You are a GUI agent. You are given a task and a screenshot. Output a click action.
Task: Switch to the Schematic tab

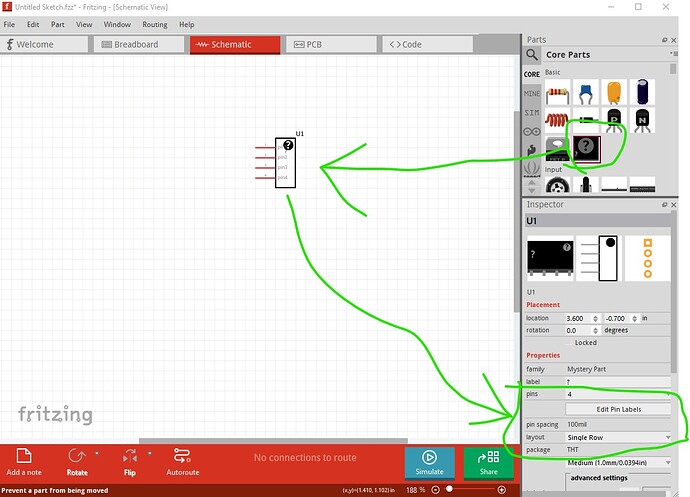pyautogui.click(x=235, y=44)
